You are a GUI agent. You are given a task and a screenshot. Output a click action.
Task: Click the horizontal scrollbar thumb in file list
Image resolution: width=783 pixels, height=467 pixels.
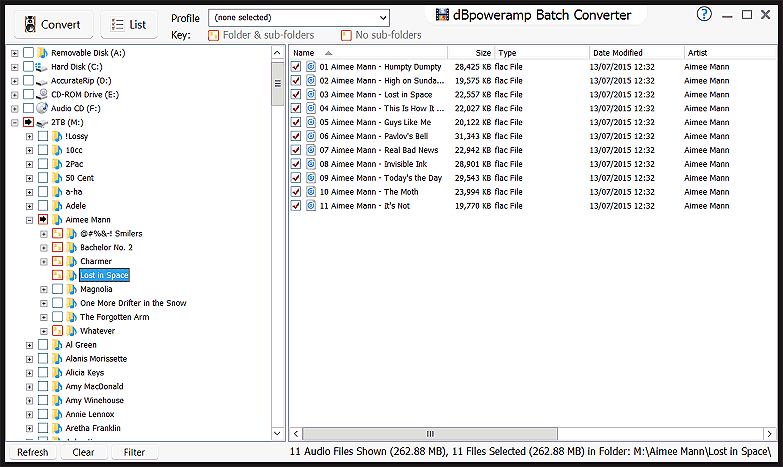coord(430,434)
